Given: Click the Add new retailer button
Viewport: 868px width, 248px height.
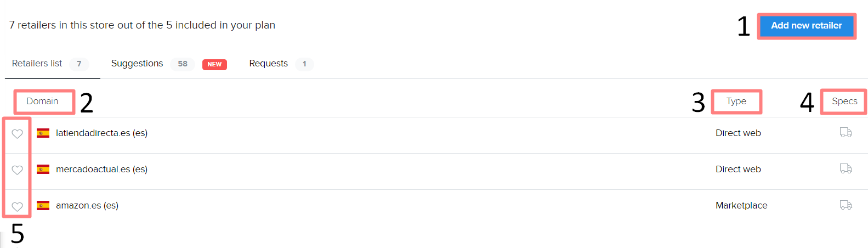Looking at the screenshot, I should click(806, 26).
